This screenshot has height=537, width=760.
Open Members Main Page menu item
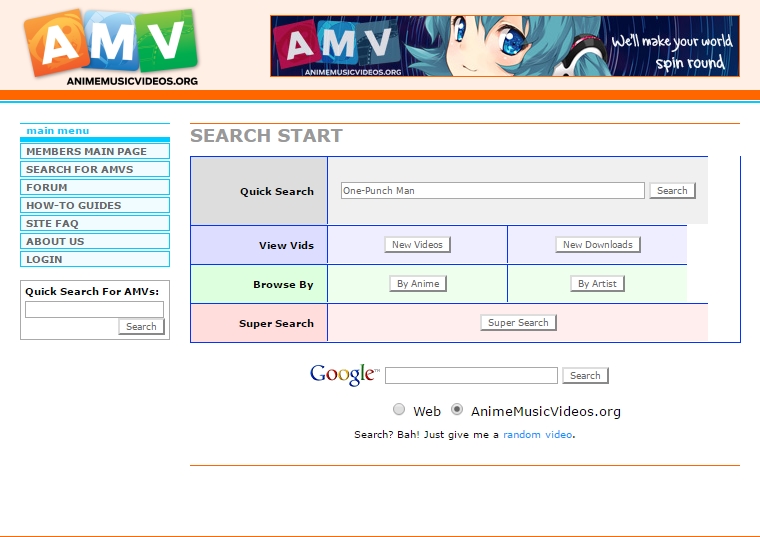pos(95,151)
